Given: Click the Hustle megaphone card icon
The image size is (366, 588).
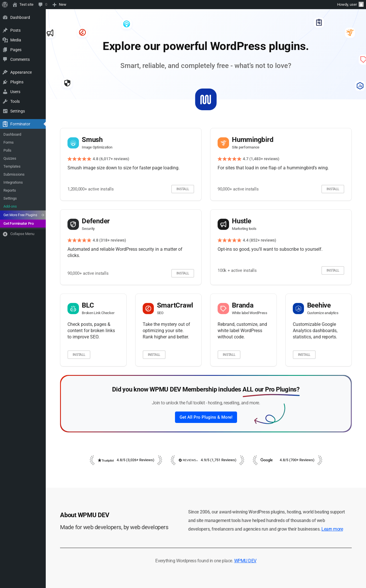Looking at the screenshot, I should pos(223,224).
